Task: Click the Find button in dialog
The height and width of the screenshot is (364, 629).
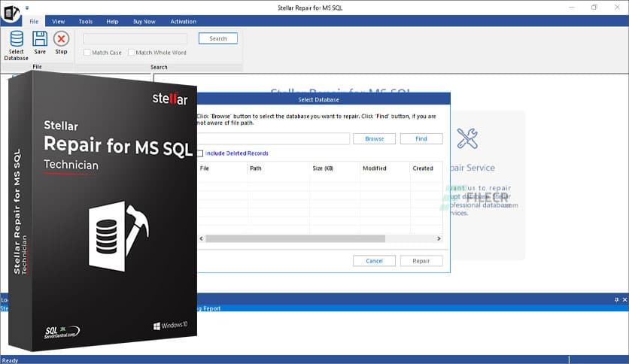Action: click(x=421, y=138)
